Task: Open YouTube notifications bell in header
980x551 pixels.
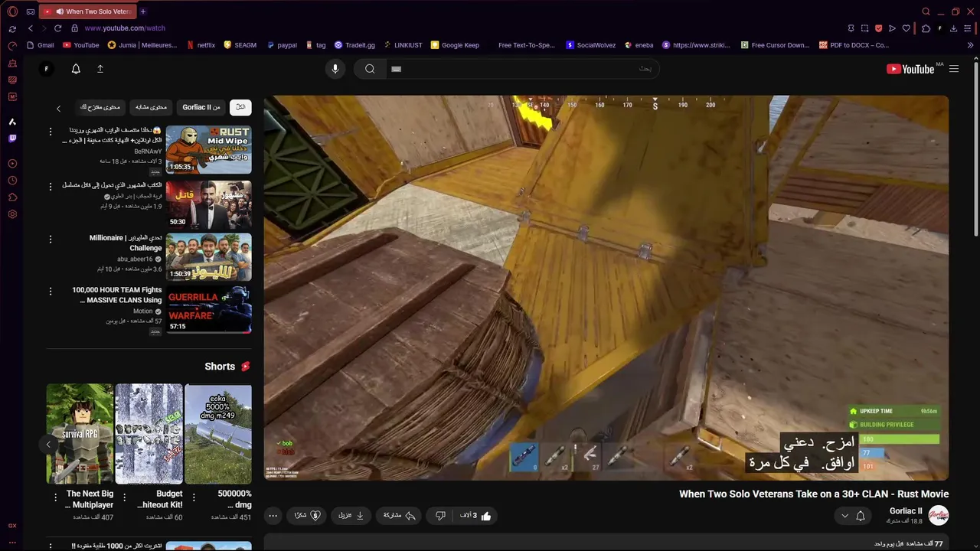Action: tap(76, 69)
